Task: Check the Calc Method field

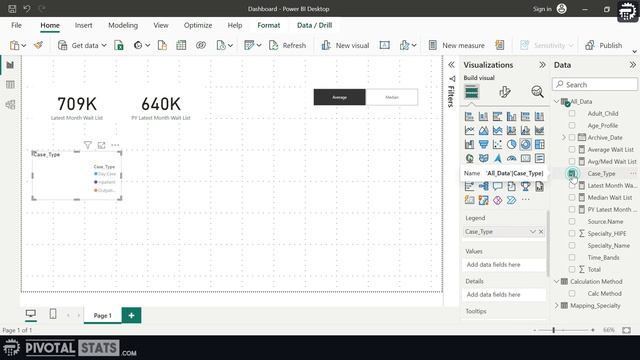Action: 572,293
